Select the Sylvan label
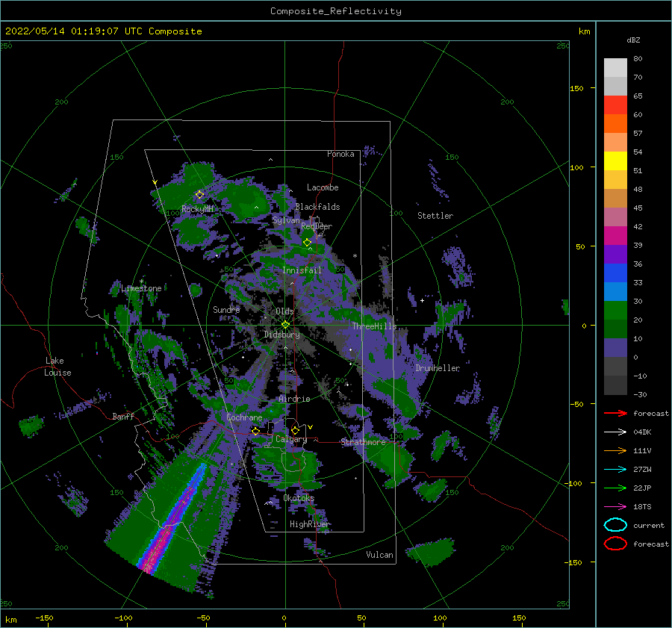 point(286,220)
